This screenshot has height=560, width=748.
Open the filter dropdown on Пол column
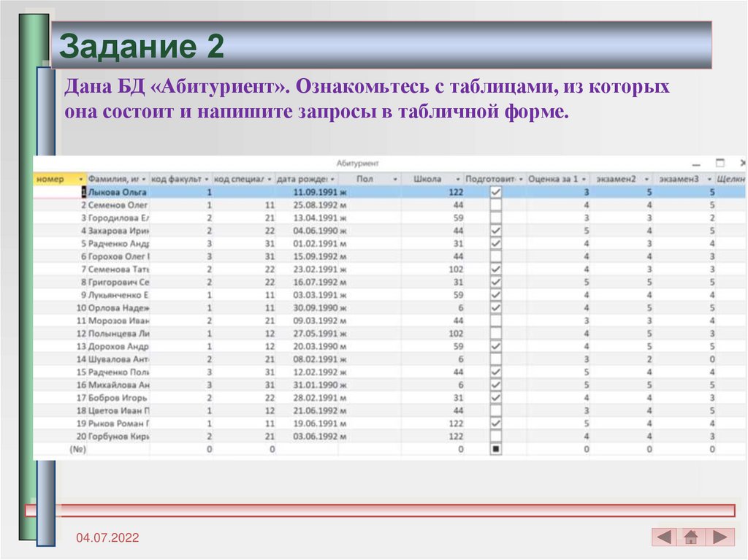tap(394, 178)
